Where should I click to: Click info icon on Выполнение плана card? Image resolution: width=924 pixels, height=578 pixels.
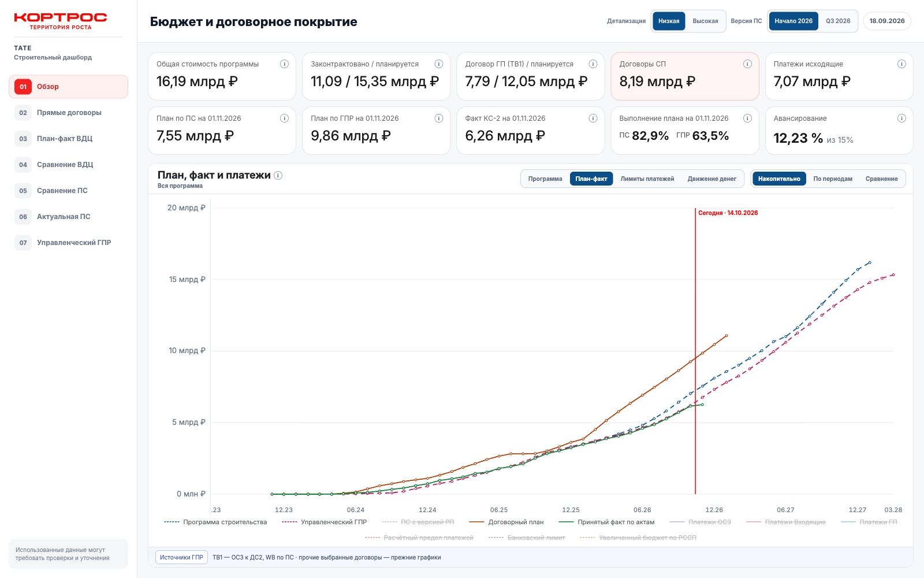tap(747, 118)
